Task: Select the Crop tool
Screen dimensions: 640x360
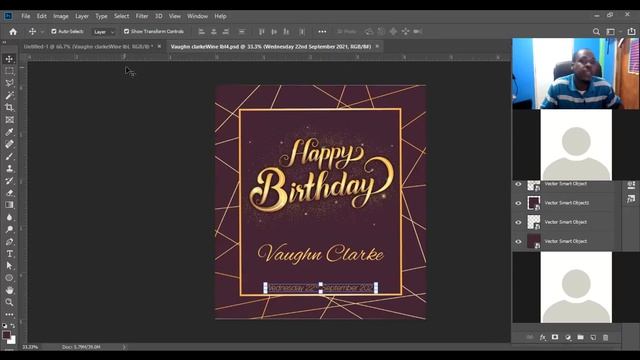Action: pos(9,108)
